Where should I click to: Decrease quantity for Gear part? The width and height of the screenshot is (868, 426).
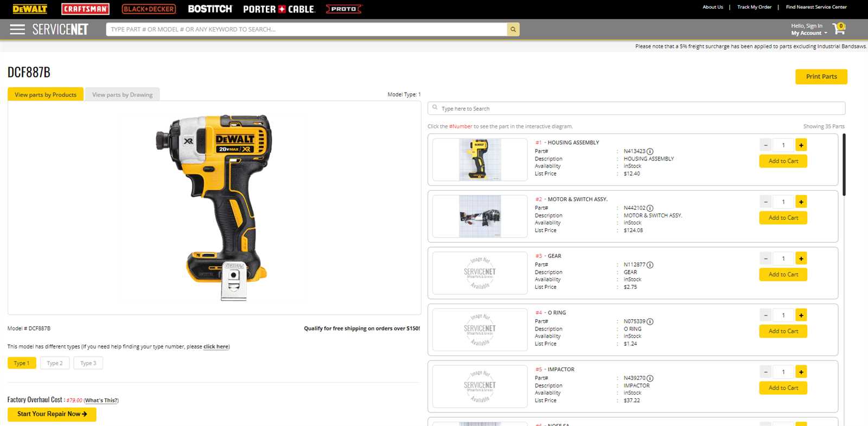tap(765, 259)
